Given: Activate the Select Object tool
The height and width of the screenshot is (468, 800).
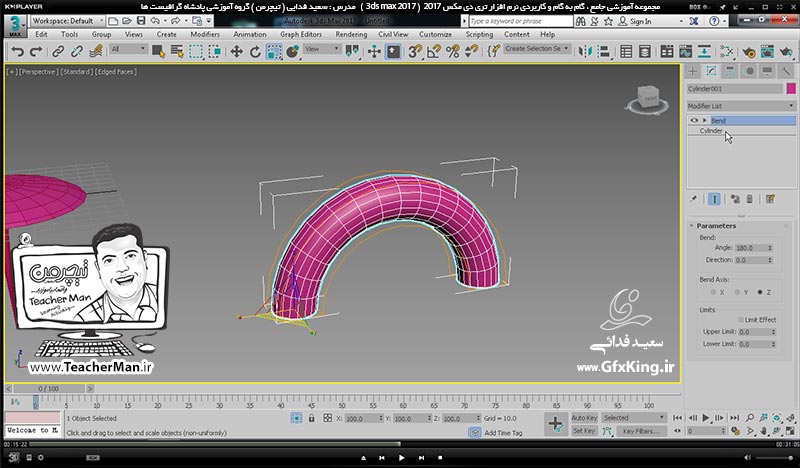Looking at the screenshot, I should pyautogui.click(x=158, y=52).
